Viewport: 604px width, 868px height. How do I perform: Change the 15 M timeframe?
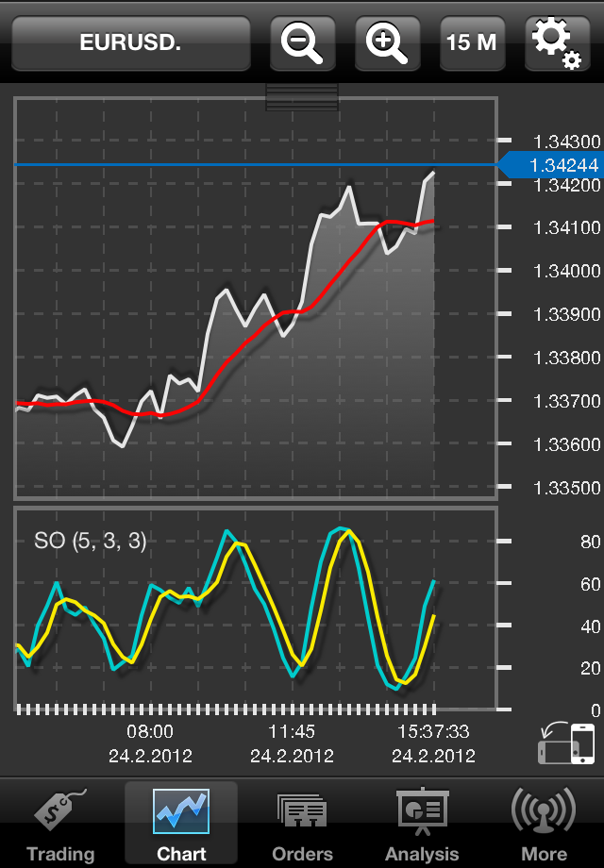(472, 42)
